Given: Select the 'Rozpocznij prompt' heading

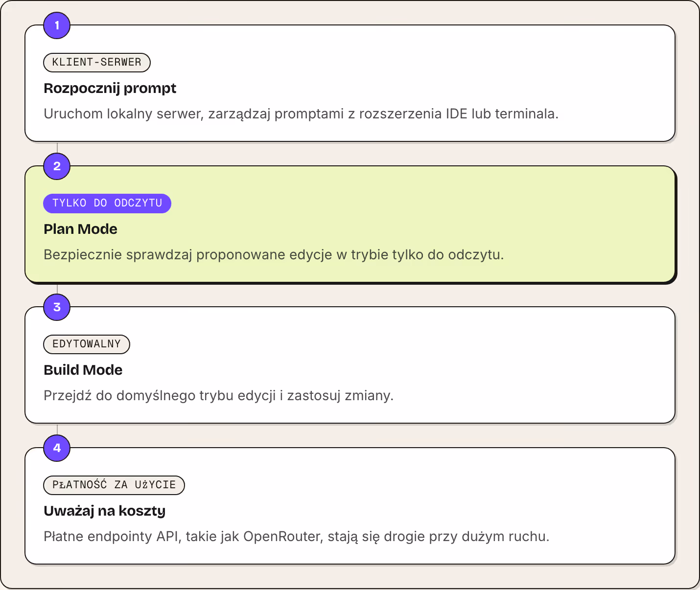Looking at the screenshot, I should pyautogui.click(x=110, y=88).
